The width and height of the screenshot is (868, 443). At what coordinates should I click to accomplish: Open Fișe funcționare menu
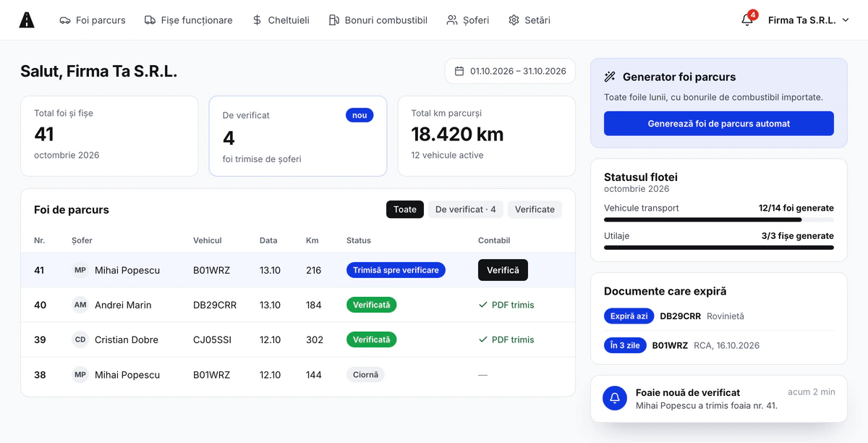coord(189,20)
